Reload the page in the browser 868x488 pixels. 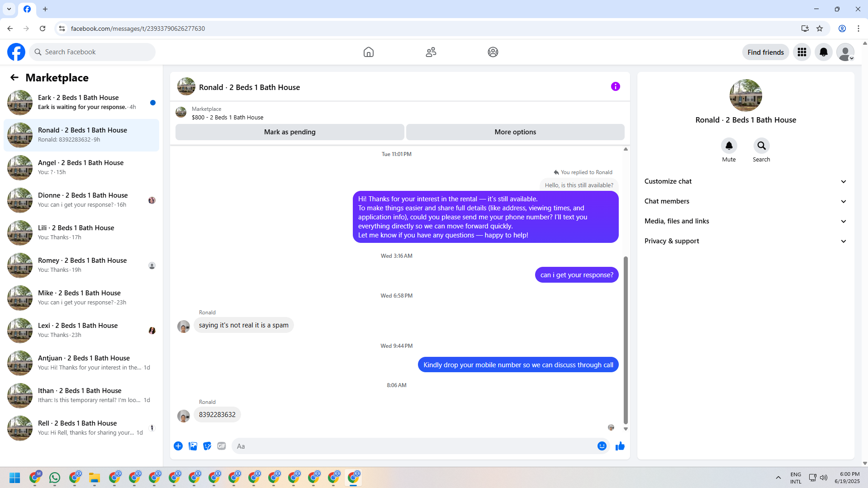(43, 28)
